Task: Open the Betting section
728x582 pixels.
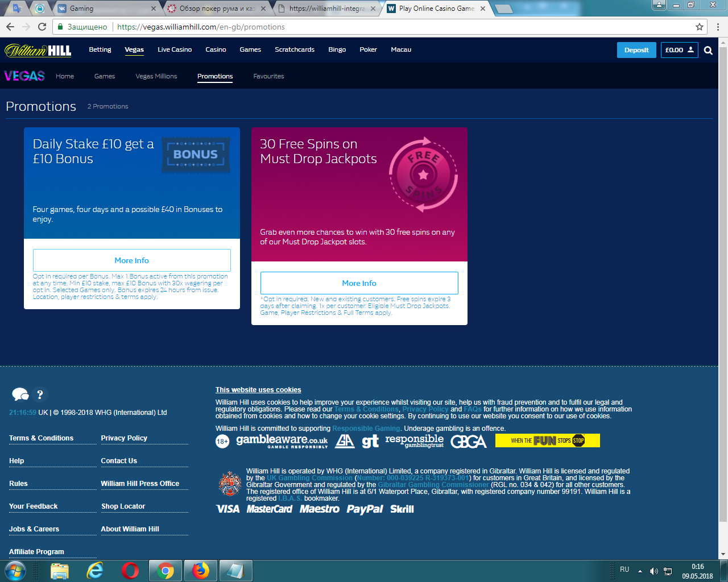Action: [x=100, y=49]
